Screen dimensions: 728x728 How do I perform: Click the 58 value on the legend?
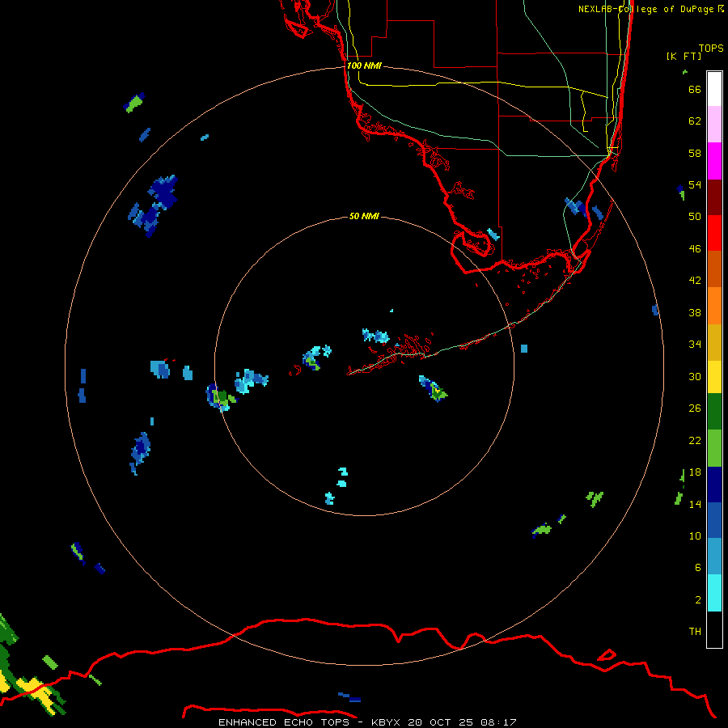(x=695, y=153)
